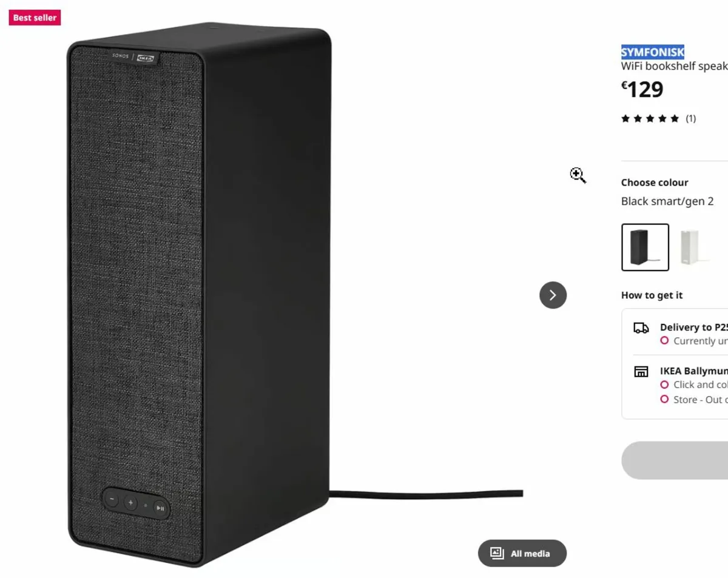
Task: Open the review count (1) link
Action: [x=690, y=119]
